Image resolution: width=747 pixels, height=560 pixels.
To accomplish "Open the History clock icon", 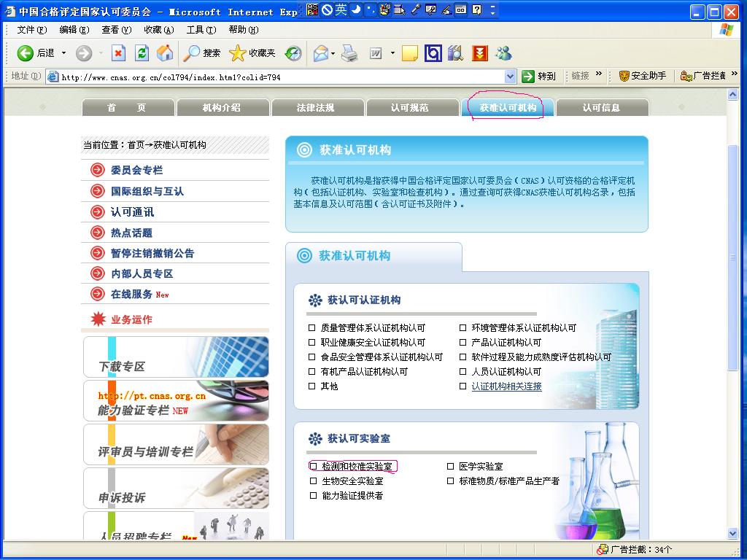I will tap(293, 52).
